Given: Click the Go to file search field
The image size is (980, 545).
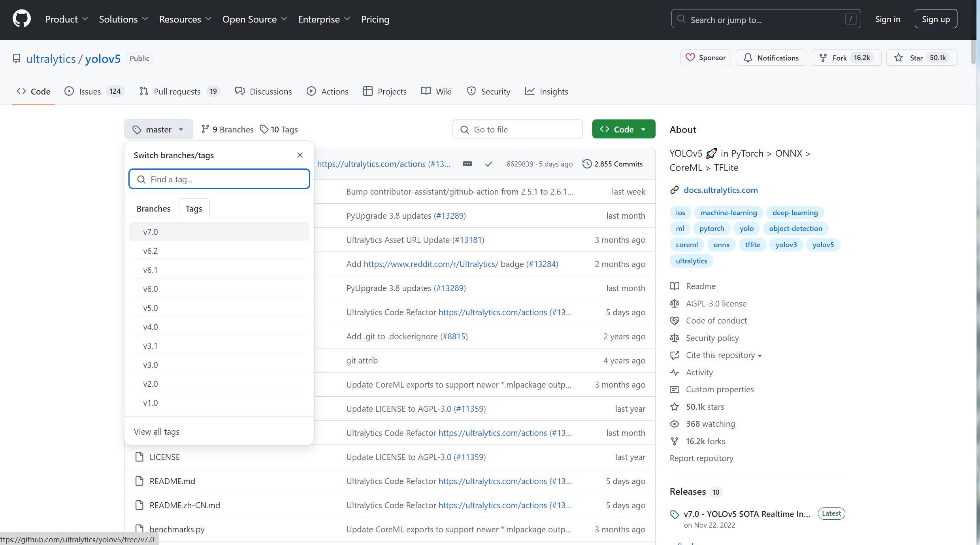Looking at the screenshot, I should coord(517,129).
